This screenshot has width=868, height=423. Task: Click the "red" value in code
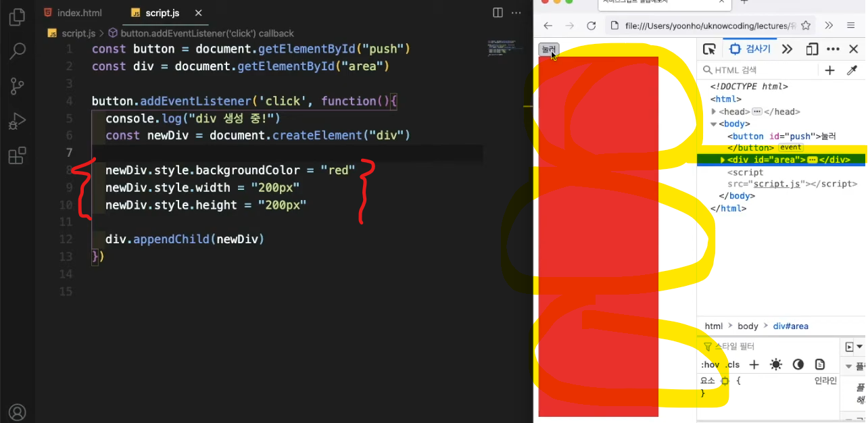tap(338, 170)
